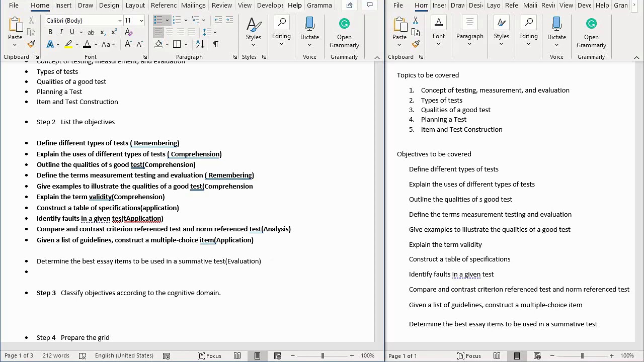This screenshot has width=644, height=362.
Task: Open File menu in left window
Action: point(14,6)
